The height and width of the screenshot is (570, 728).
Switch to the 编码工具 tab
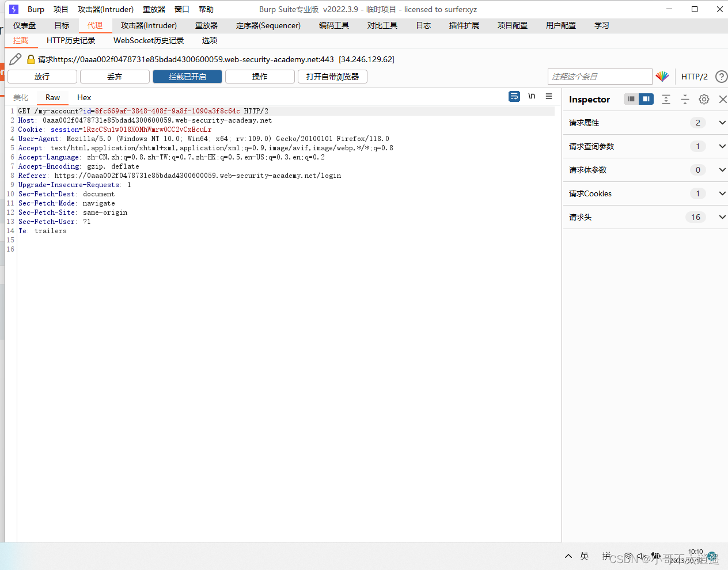(334, 25)
